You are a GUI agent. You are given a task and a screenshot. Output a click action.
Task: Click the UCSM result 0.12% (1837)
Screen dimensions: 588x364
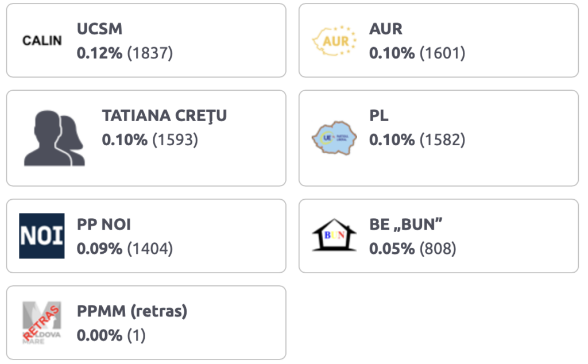pos(125,53)
